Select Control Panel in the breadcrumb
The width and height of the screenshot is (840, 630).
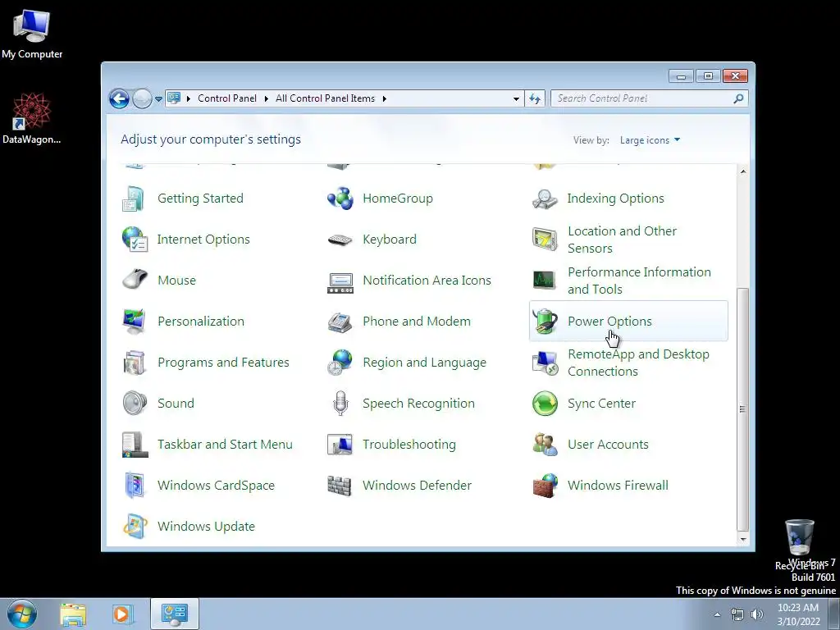pos(227,98)
